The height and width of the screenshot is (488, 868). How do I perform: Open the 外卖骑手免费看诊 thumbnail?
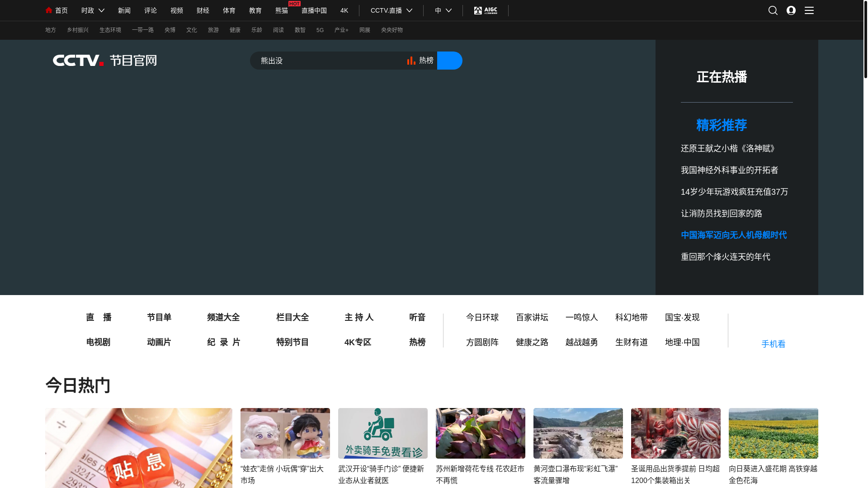[383, 433]
